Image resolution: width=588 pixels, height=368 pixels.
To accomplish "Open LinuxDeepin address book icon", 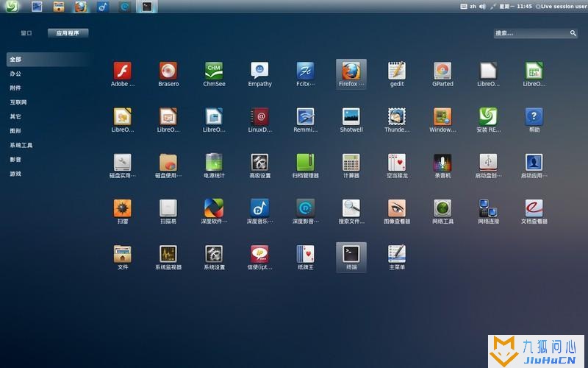I will coord(260,120).
